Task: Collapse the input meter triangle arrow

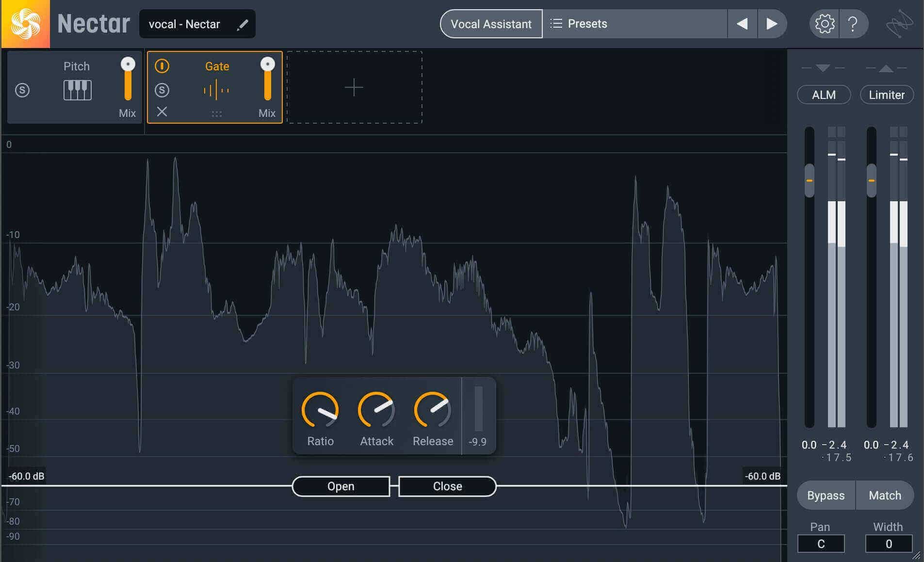Action: 823,68
